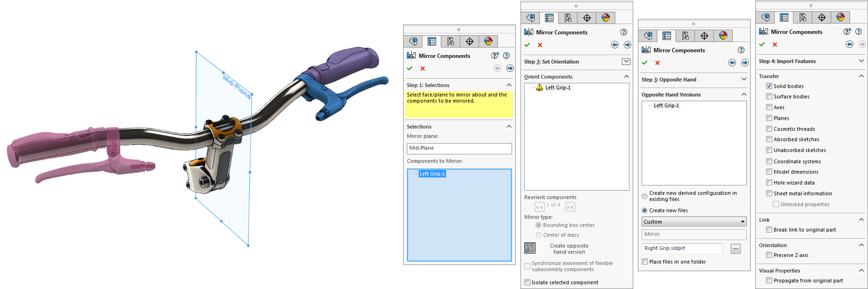Click the Right Grip.sldprt file name field

[x=682, y=249]
